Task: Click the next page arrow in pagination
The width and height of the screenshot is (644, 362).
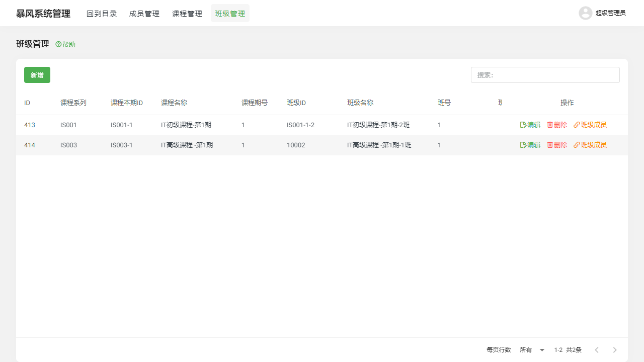Action: click(x=614, y=349)
